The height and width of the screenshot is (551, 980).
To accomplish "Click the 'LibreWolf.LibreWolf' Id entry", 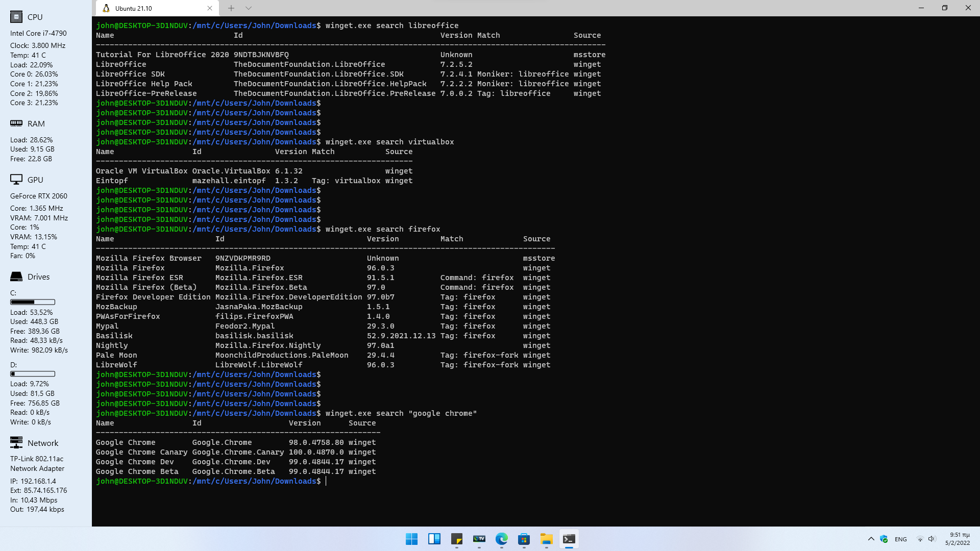I will pyautogui.click(x=259, y=365).
